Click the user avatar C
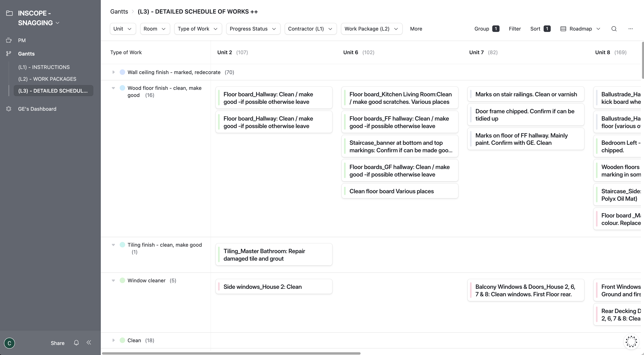Image resolution: width=644 pixels, height=355 pixels. click(x=9, y=343)
